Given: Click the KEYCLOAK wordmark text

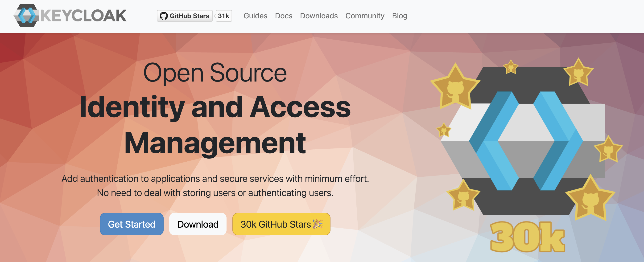Looking at the screenshot, I should 84,16.
